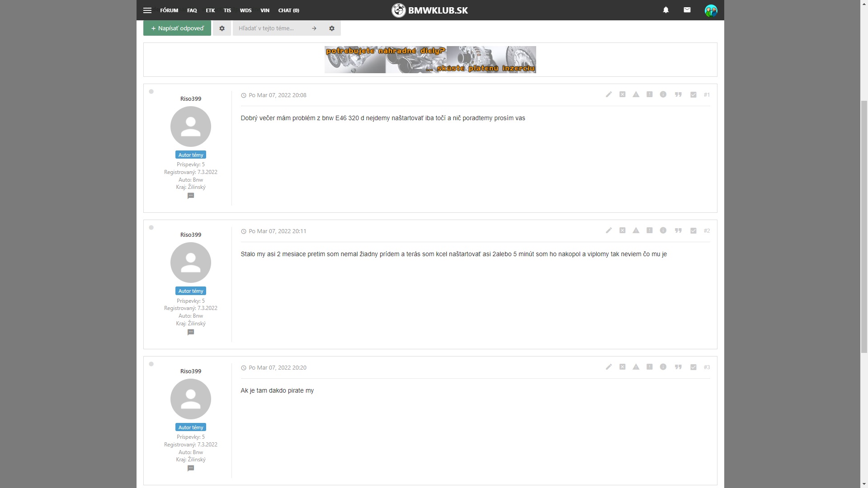Image resolution: width=868 pixels, height=488 pixels.
Task: Check the select box on post #3
Action: click(x=693, y=367)
